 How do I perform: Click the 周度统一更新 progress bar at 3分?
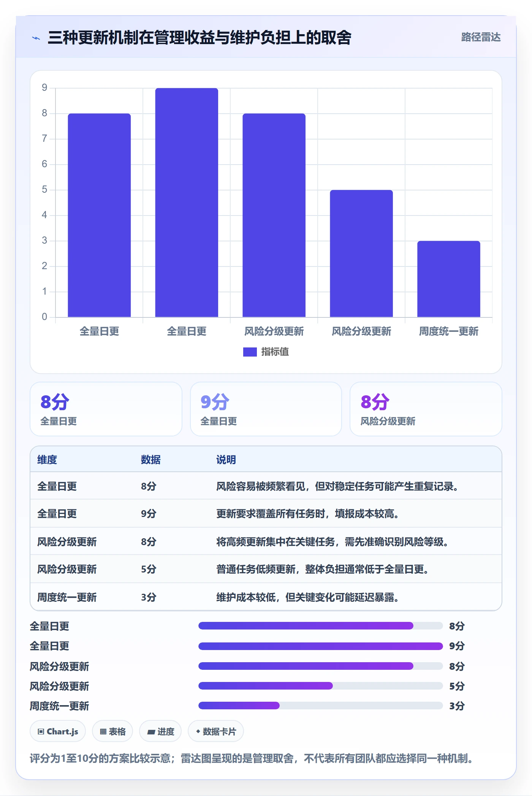pyautogui.click(x=321, y=706)
